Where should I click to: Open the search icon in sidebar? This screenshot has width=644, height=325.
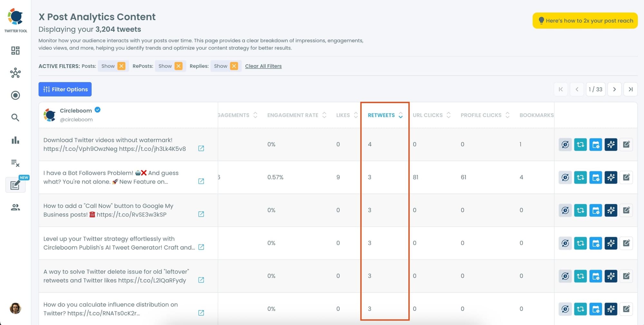coord(15,118)
